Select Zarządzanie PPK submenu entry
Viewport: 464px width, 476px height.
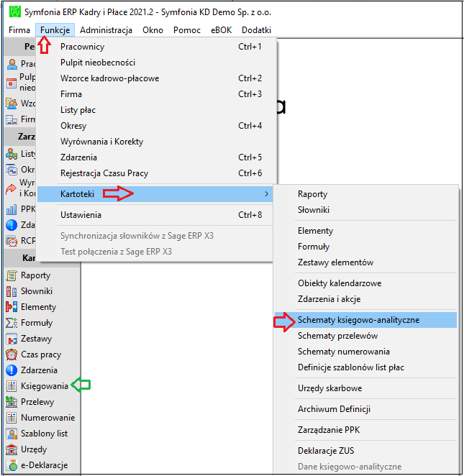click(365, 430)
